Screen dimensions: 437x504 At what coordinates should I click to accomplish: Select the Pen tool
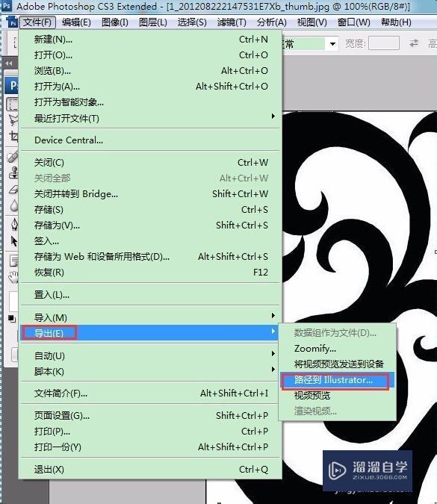tap(14, 224)
